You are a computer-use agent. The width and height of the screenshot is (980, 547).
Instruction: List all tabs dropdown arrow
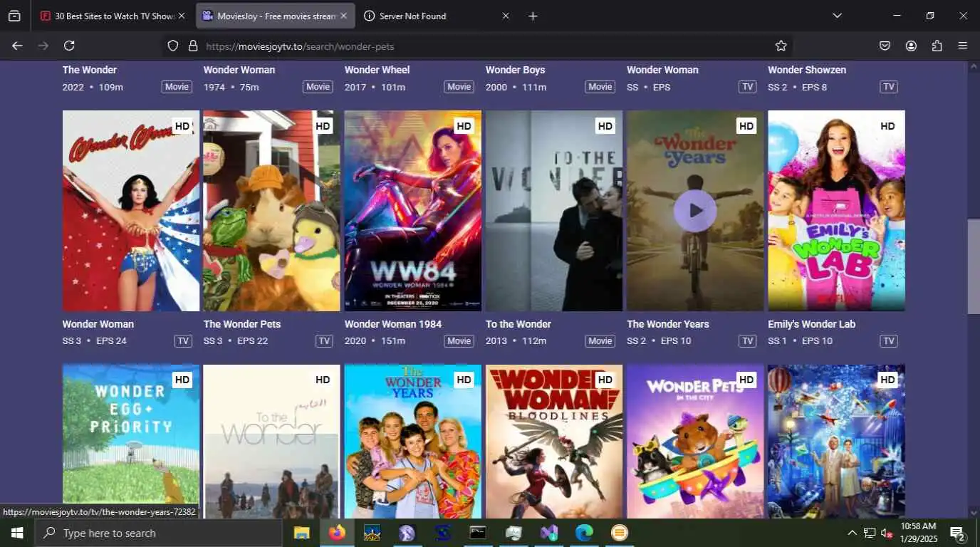(x=837, y=16)
